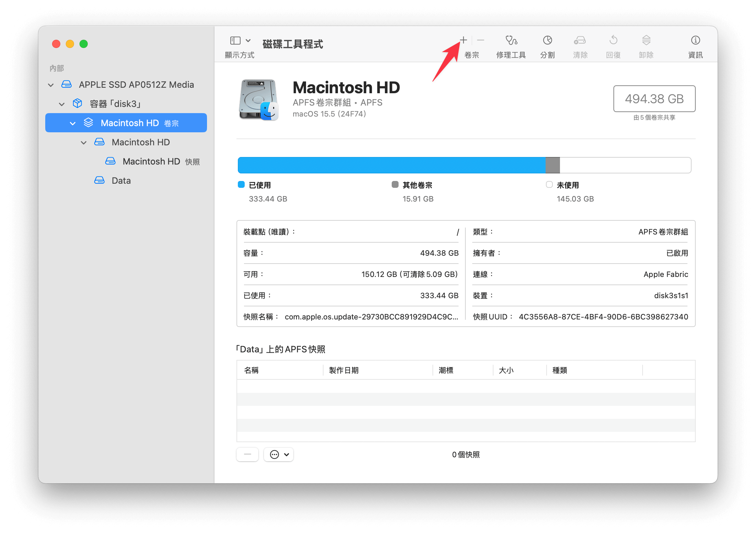
Task: Open the Partition 分割 tool
Action: 547,40
